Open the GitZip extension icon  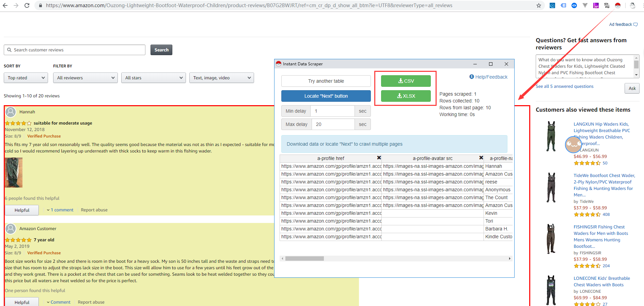[x=607, y=5]
